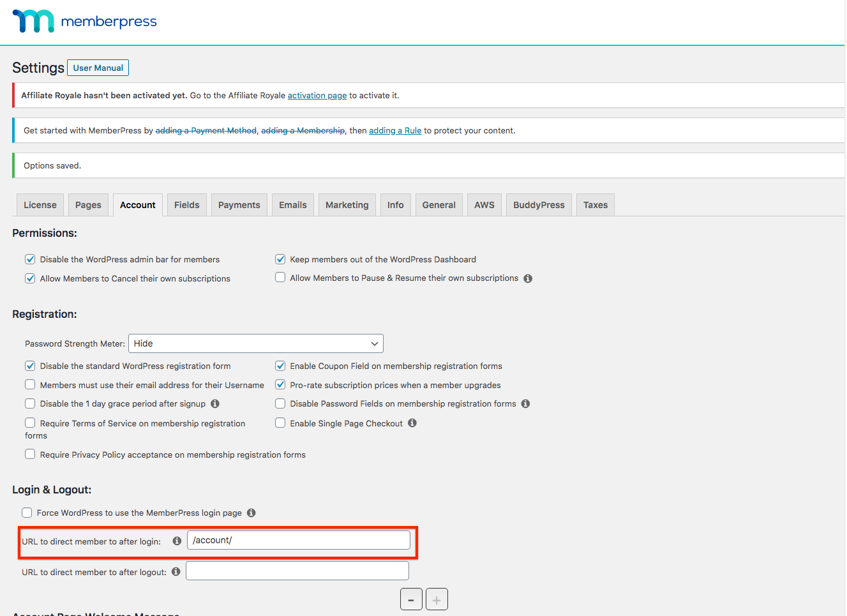
Task: Check Require Terms of Service on registration forms
Action: 30,423
